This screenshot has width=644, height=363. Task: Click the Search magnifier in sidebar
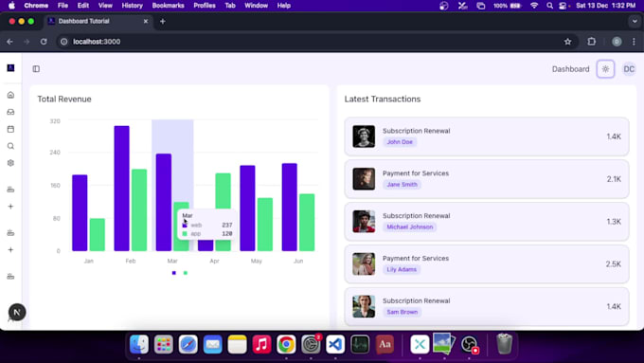click(10, 146)
